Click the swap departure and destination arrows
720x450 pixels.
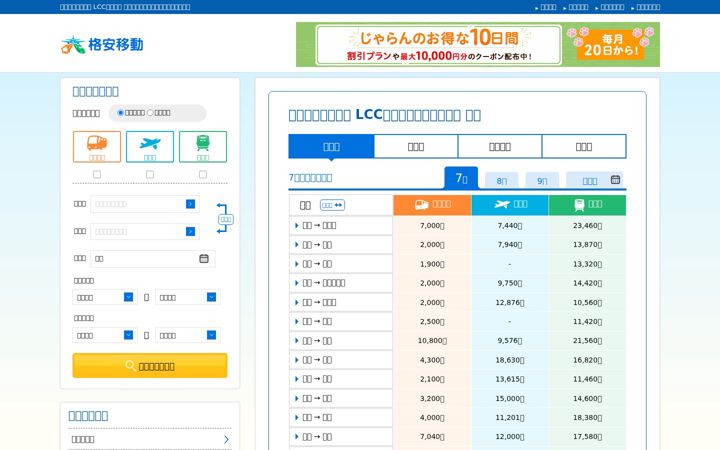click(x=223, y=219)
